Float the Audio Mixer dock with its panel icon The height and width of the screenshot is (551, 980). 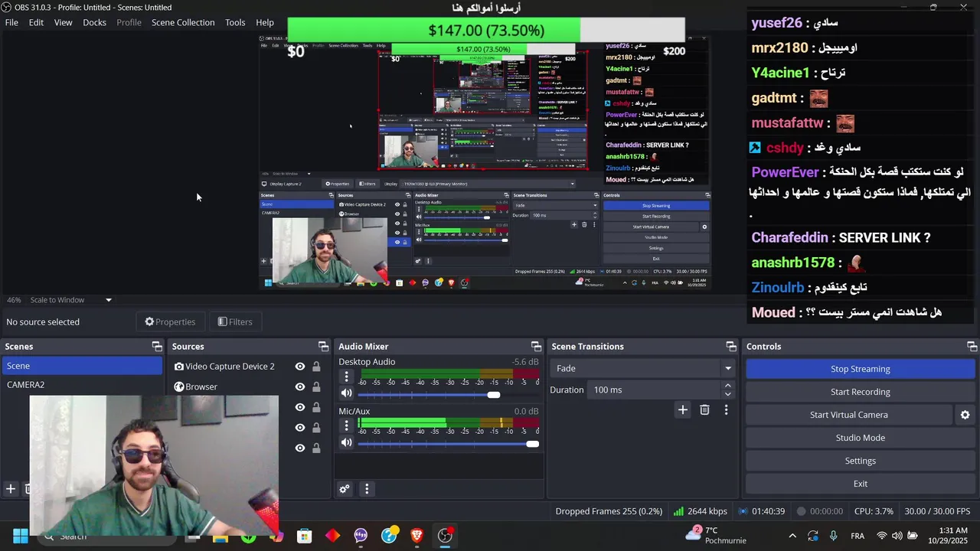536,347
